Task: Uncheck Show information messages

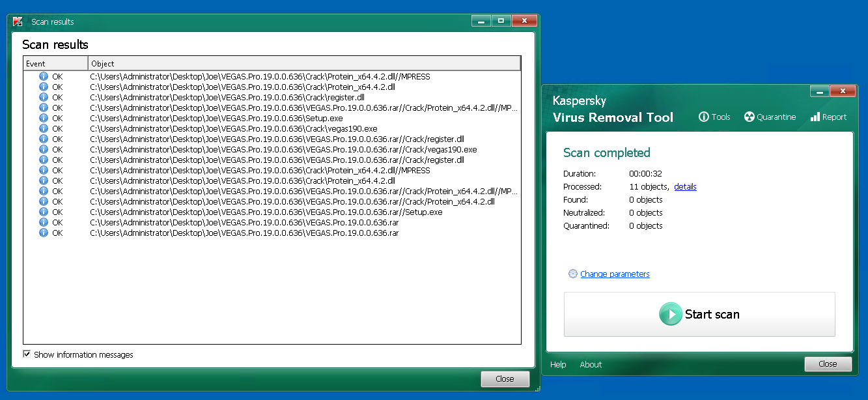Action: click(27, 354)
